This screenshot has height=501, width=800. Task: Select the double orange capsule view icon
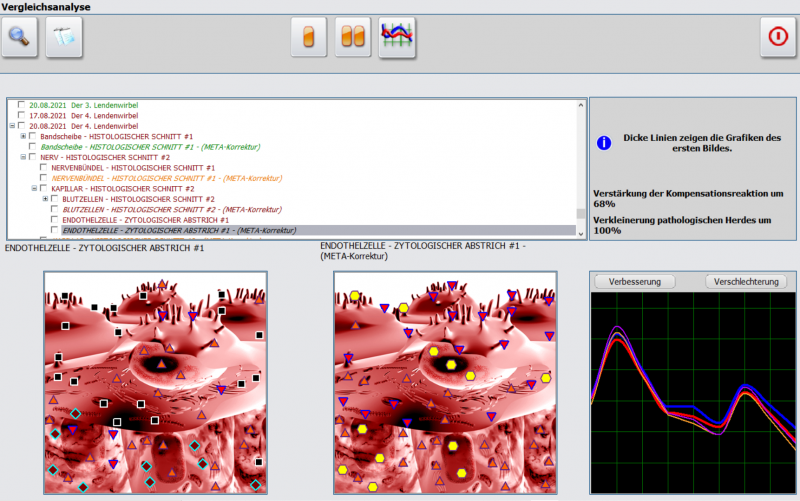pyautogui.click(x=353, y=38)
